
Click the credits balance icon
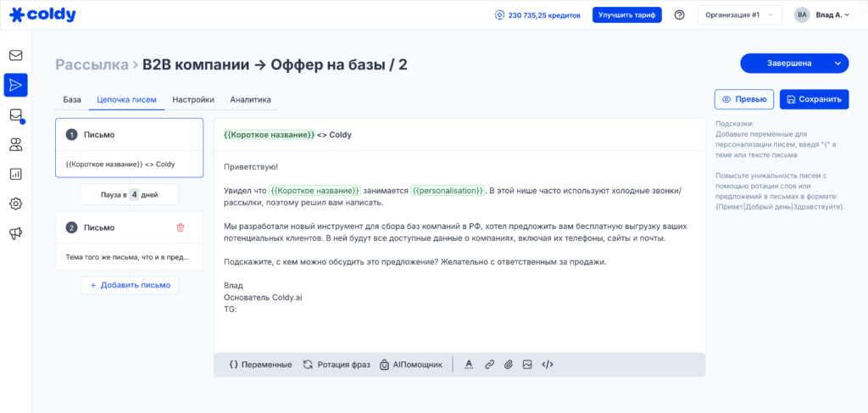[499, 15]
